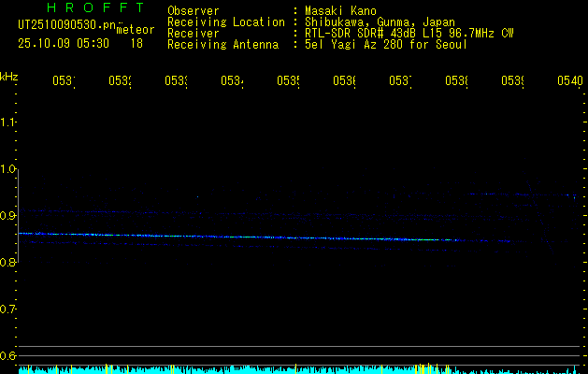Click the 0539 time marker
Image resolution: width=588 pixels, height=374 pixels.
[512, 80]
